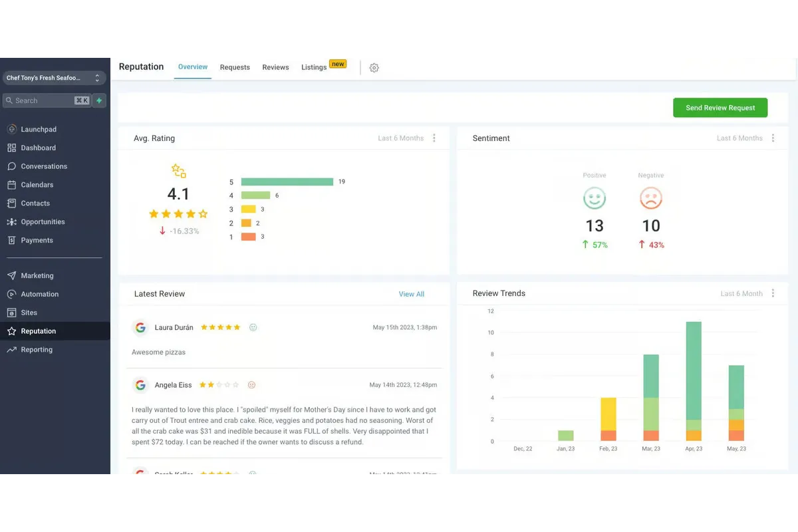Change Sentiment Last 6 Months range

pyautogui.click(x=739, y=138)
